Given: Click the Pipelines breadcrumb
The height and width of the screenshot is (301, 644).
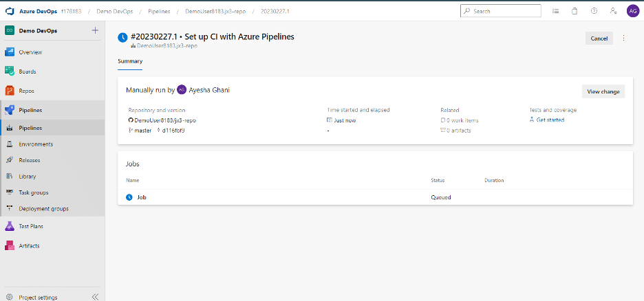Looking at the screenshot, I should [x=159, y=11].
